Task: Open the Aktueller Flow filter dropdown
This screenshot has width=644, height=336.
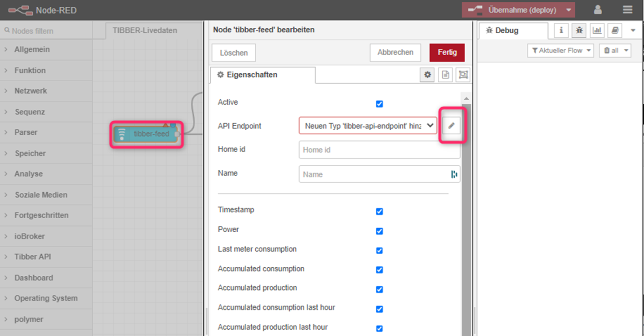Action: point(560,50)
